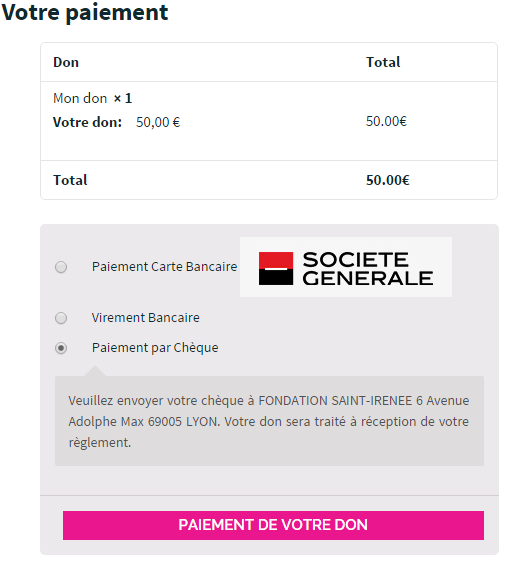The image size is (507, 563).
Task: Click the SOCIETE GENERALE wordmark text
Action: pos(368,269)
